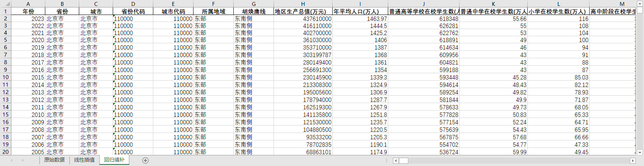Click the horizontal scrollbar right arrow

pos(633,160)
